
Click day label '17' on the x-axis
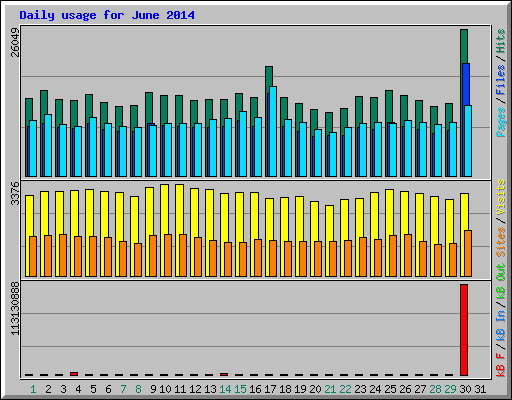point(270,389)
